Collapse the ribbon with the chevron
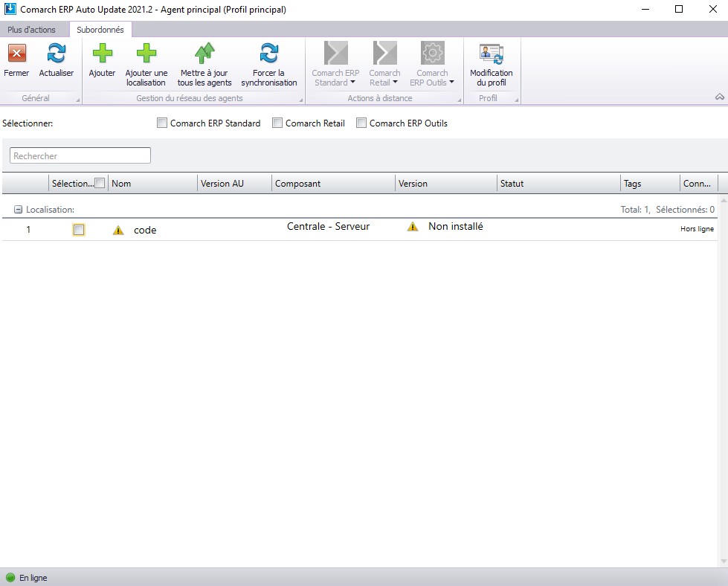Image resolution: width=728 pixels, height=586 pixels. tap(720, 97)
